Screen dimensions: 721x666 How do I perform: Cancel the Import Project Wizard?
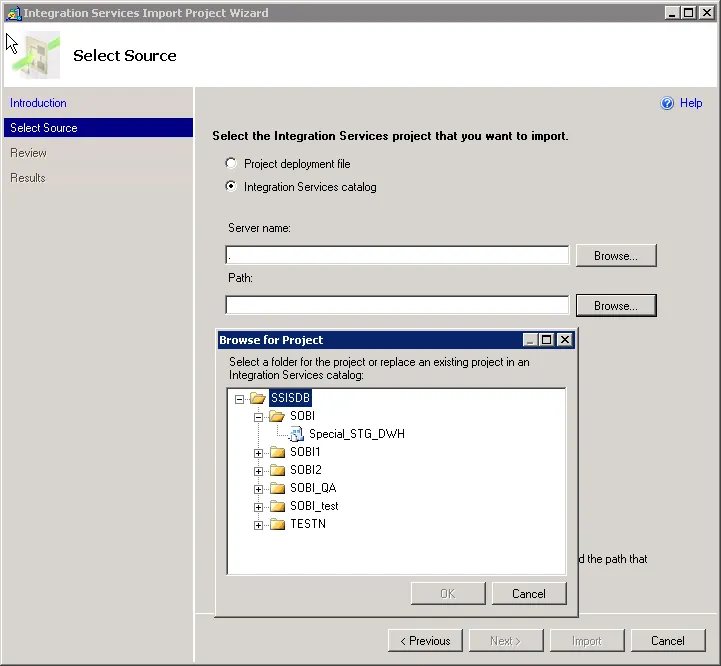pyautogui.click(x=668, y=641)
